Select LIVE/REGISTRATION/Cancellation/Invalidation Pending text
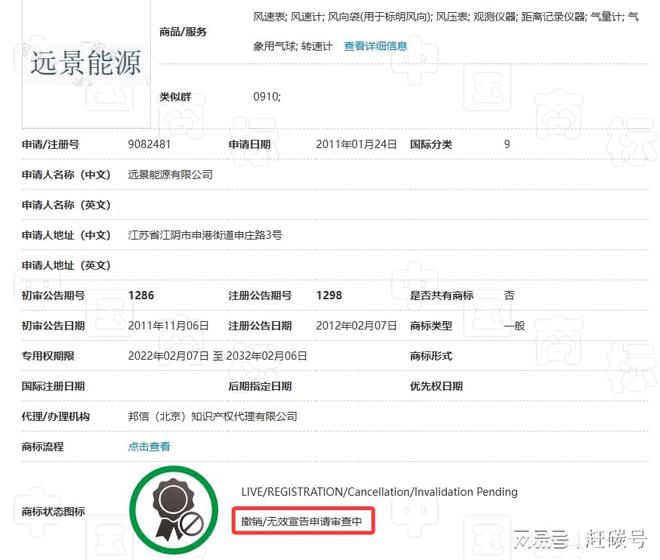 click(379, 492)
